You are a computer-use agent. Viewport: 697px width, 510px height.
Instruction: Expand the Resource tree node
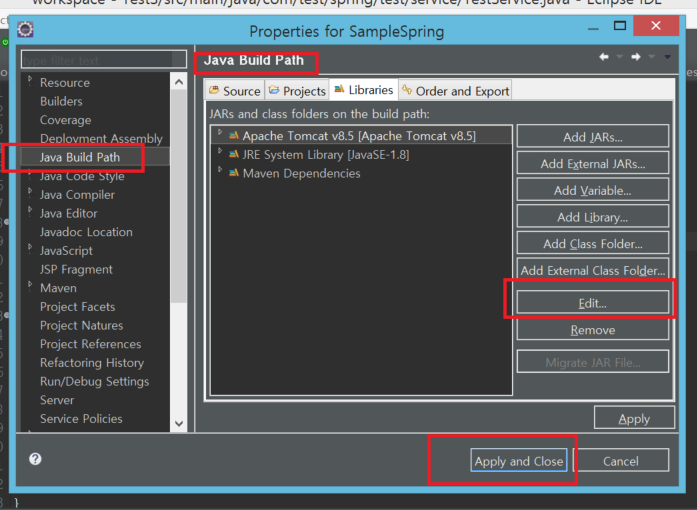pyautogui.click(x=30, y=79)
